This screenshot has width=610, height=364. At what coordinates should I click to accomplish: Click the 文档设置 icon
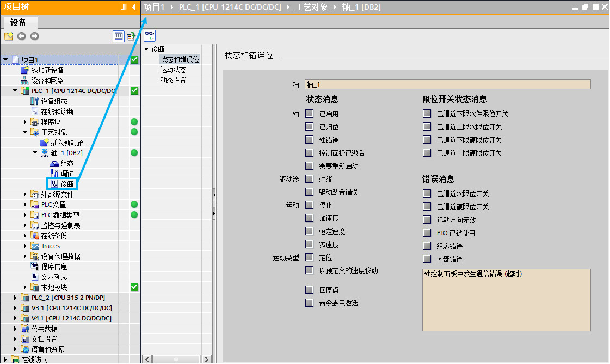click(x=25, y=339)
